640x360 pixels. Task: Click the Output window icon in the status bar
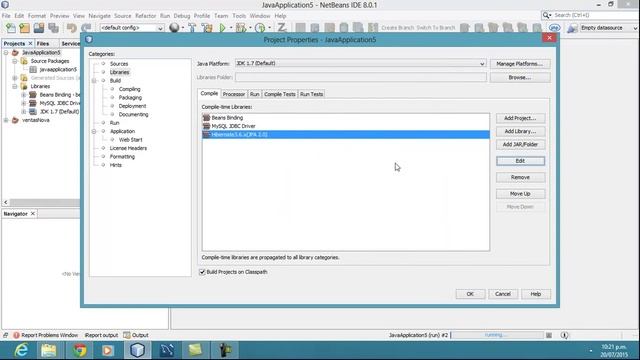tap(127, 335)
